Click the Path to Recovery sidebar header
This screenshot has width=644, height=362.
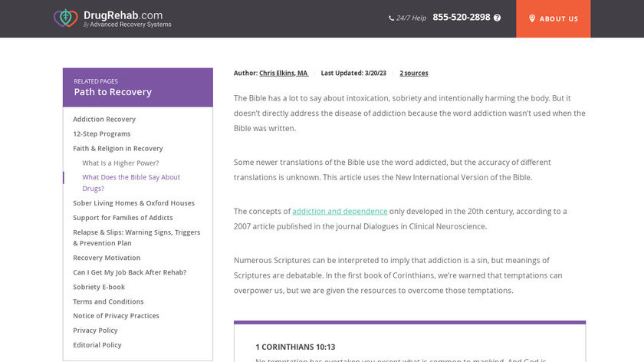pyautogui.click(x=113, y=92)
